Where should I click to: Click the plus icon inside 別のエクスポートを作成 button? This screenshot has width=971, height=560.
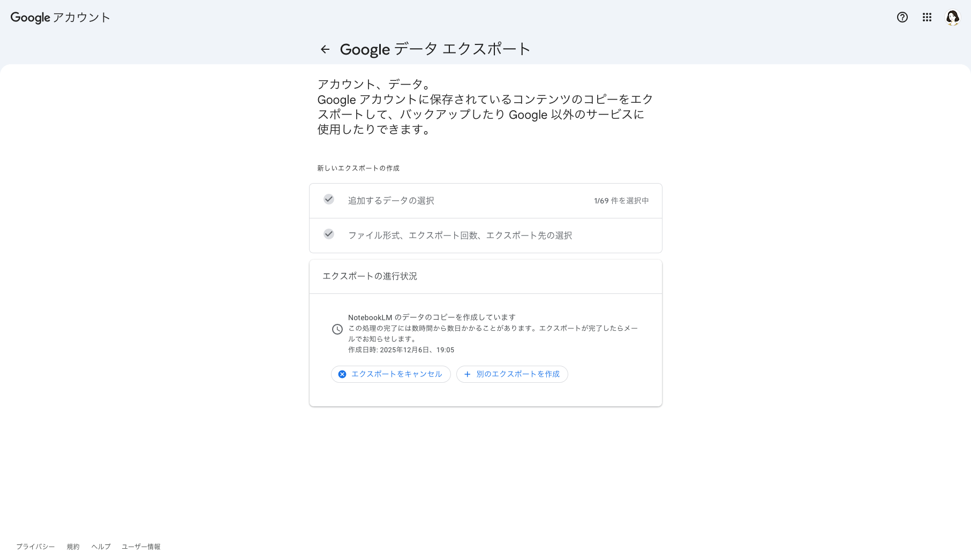[468, 374]
